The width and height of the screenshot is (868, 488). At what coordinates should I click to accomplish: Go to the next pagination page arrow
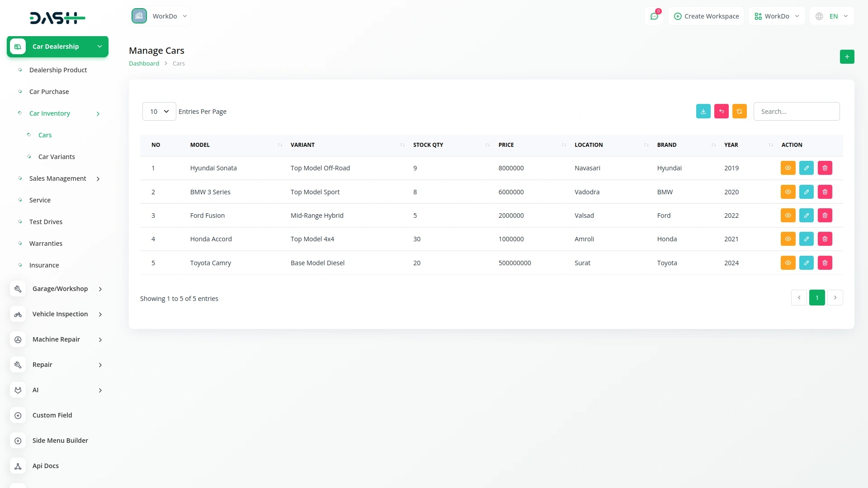[x=835, y=298]
